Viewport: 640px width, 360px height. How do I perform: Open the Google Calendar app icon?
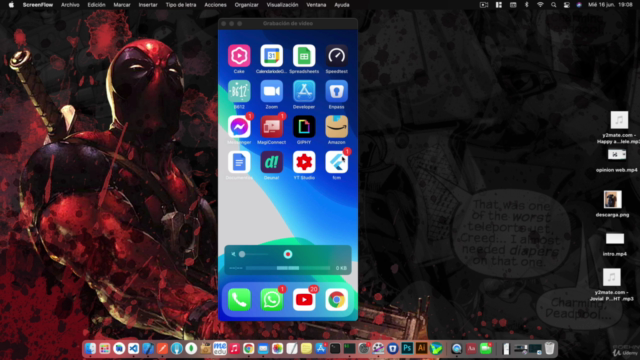coord(271,56)
